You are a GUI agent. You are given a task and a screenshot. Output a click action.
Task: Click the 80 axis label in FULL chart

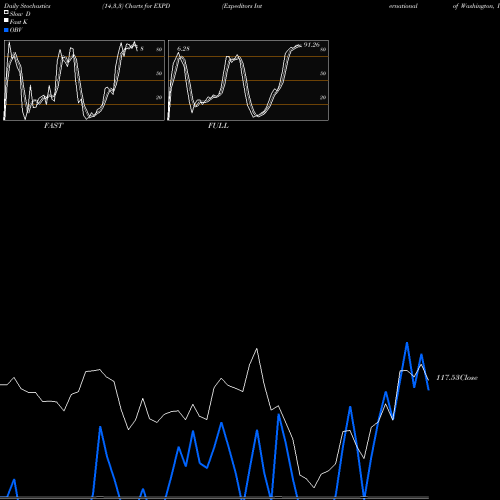coord(323,49)
